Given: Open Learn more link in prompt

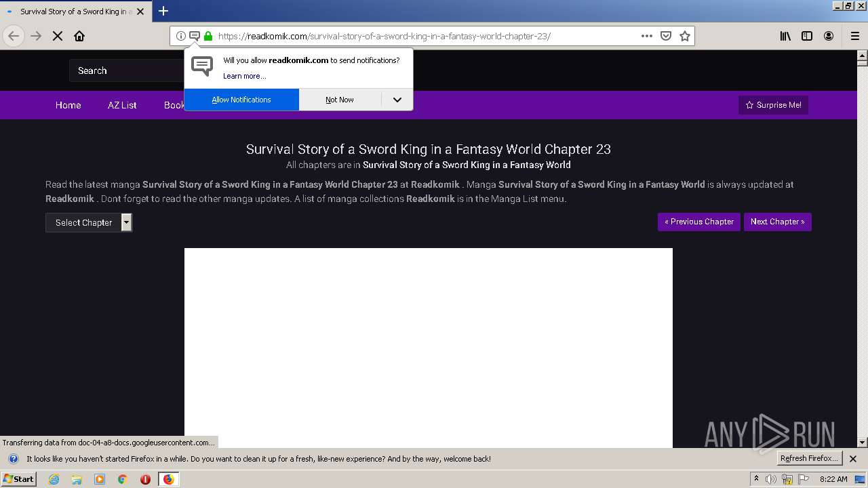Looking at the screenshot, I should coord(244,76).
